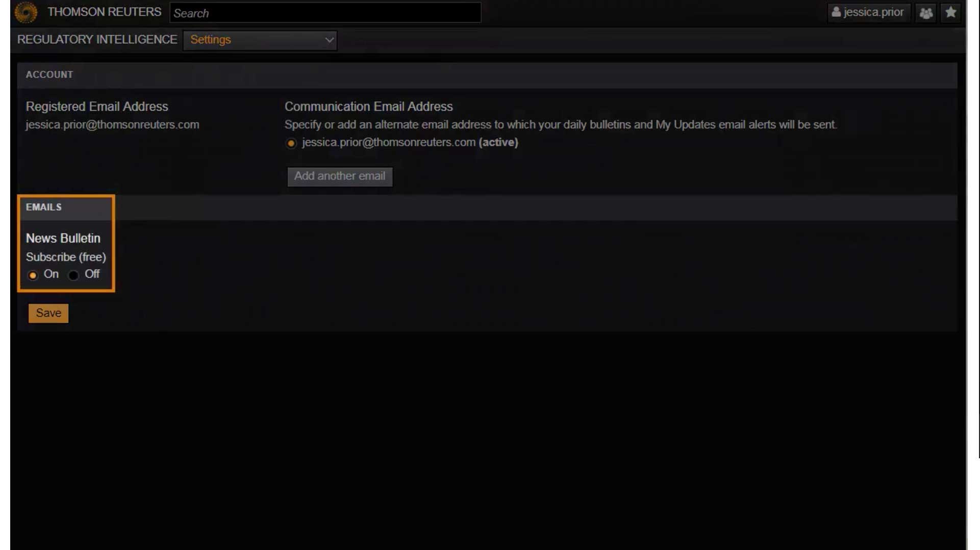Image resolution: width=980 pixels, height=550 pixels.
Task: Focus the Search input field
Action: 325,13
